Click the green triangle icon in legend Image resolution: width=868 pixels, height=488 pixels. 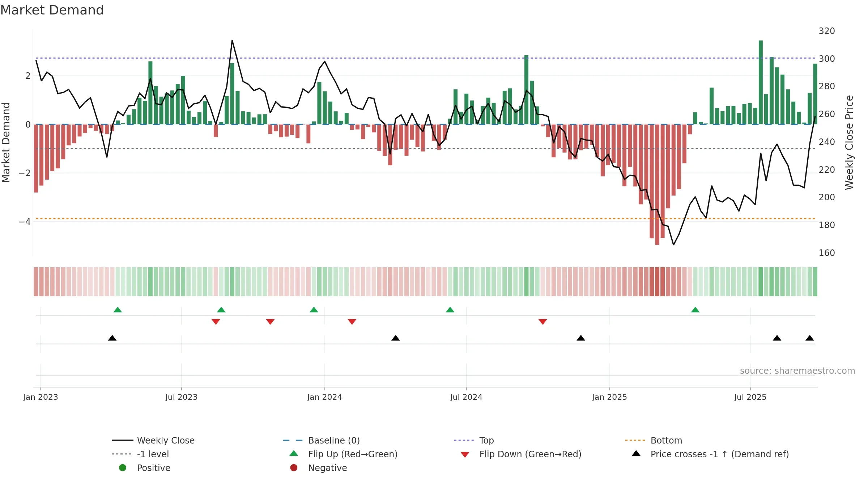click(294, 453)
